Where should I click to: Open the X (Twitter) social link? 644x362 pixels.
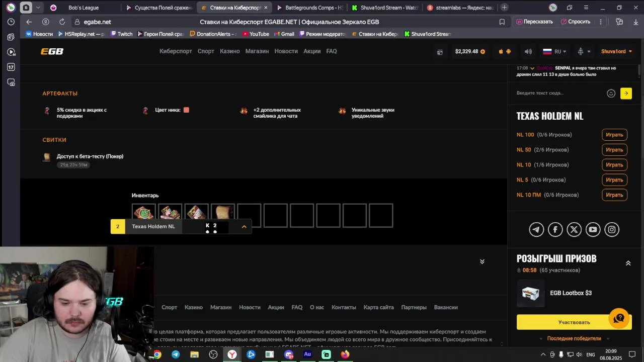[574, 230]
